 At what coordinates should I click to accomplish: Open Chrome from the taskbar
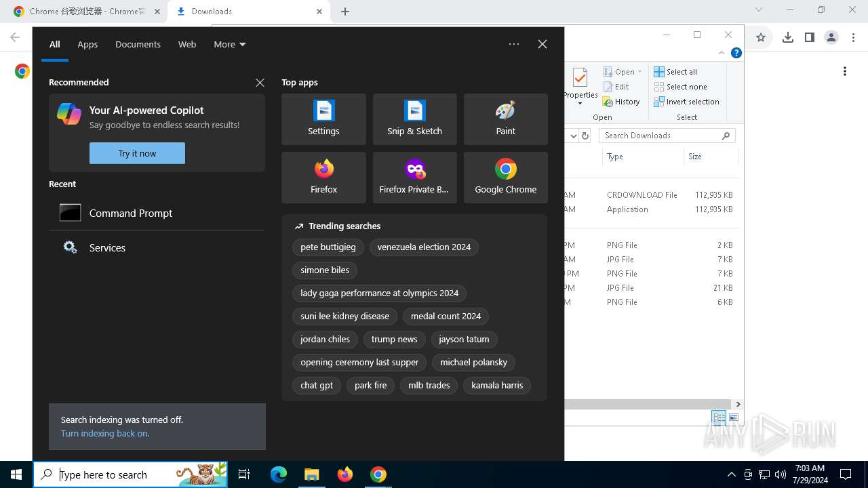[x=378, y=474]
